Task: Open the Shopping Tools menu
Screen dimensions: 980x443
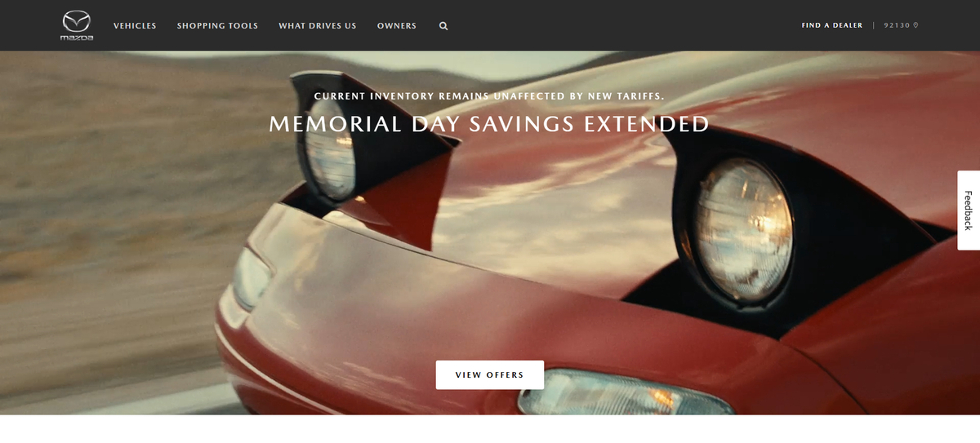Action: point(217,26)
